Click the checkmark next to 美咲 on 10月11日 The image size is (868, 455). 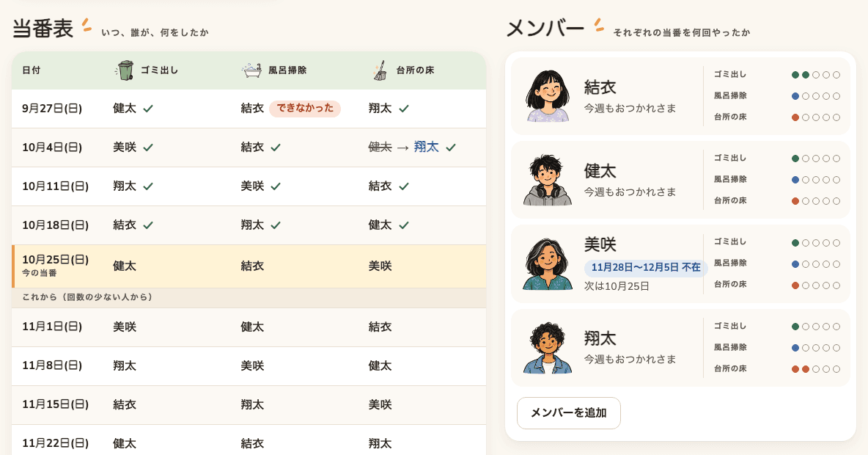(x=276, y=186)
